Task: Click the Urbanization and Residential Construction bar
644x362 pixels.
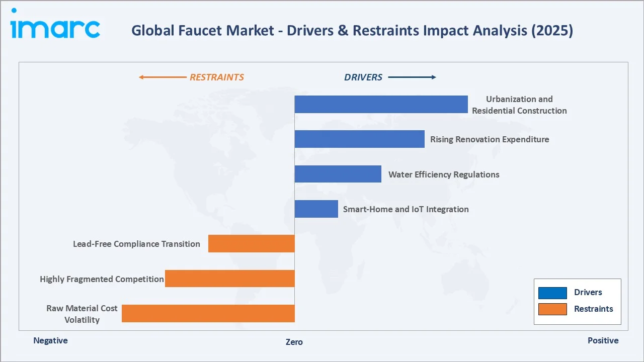Action: [381, 104]
